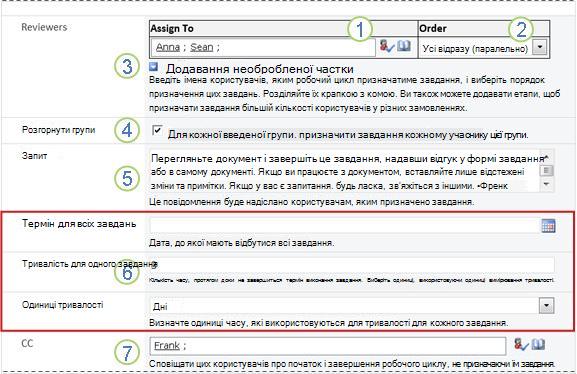Click the Sean reviewer link

tap(201, 47)
